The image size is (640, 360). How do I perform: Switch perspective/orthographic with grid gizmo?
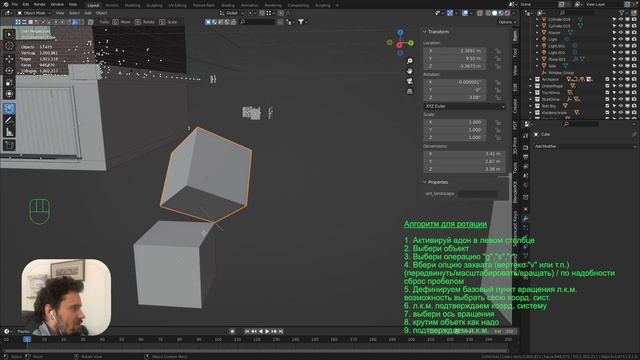(x=409, y=91)
